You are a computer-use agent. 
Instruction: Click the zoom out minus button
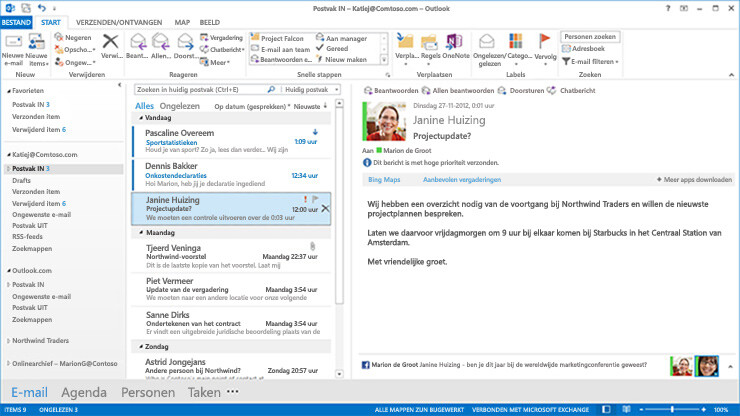[x=641, y=409]
